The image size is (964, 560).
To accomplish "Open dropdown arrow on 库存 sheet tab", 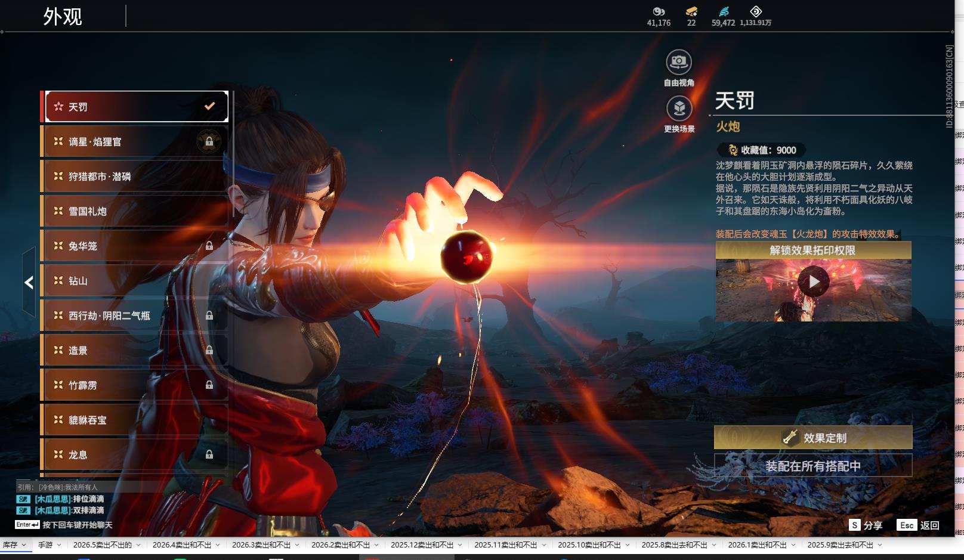I will pos(24,545).
